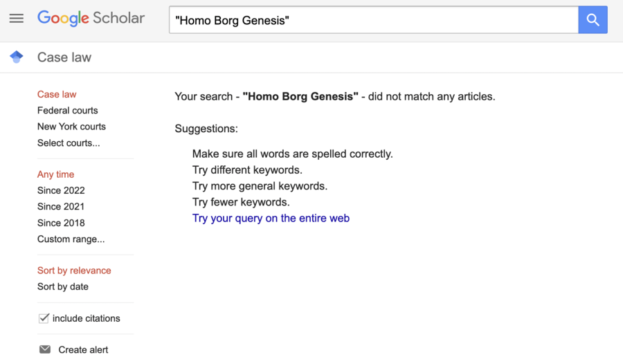
Task: Open the Custom range... date option
Action: tap(71, 239)
